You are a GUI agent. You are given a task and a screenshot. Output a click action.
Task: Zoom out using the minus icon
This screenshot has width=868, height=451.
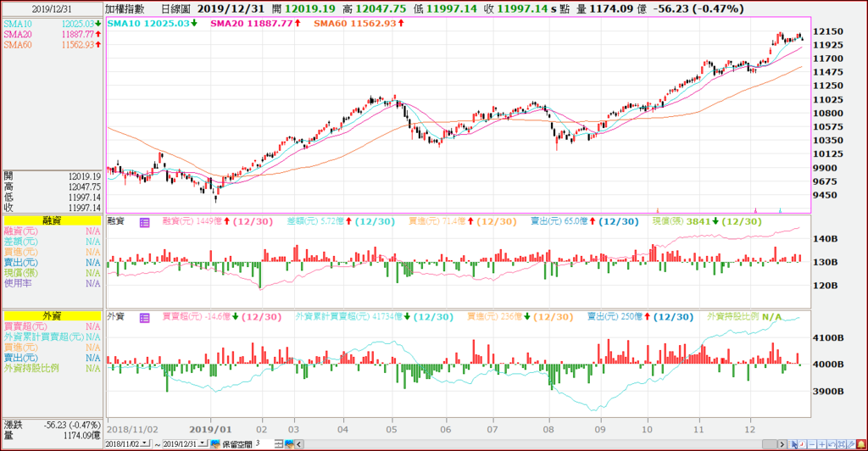812,444
